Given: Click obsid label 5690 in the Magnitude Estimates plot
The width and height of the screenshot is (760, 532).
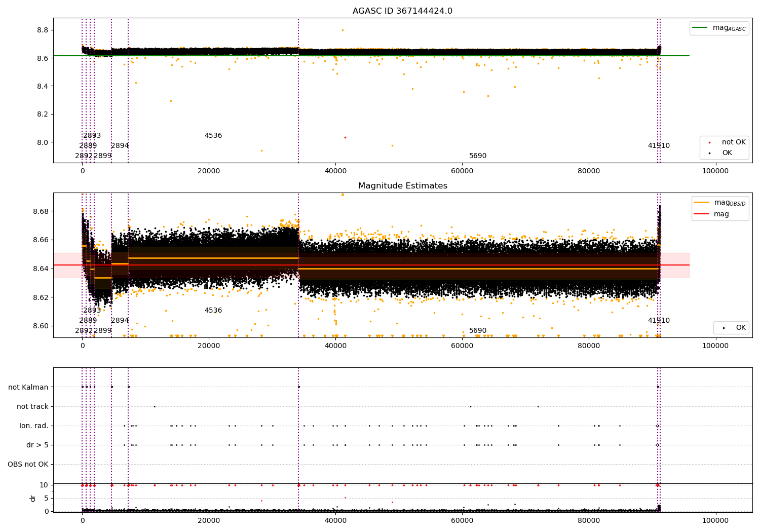Looking at the screenshot, I should point(478,331).
